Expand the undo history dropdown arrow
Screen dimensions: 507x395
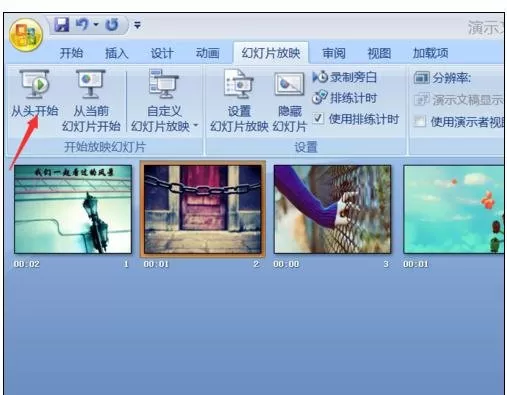(x=96, y=25)
